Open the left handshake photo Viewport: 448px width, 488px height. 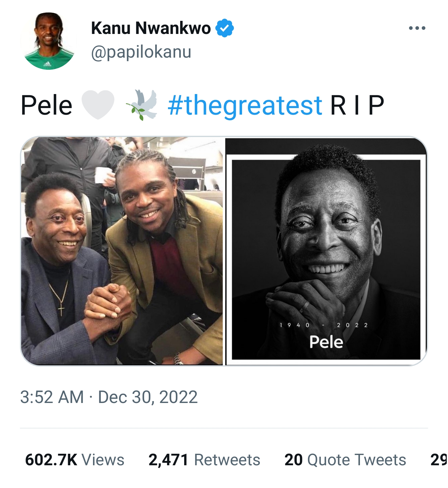point(122,251)
